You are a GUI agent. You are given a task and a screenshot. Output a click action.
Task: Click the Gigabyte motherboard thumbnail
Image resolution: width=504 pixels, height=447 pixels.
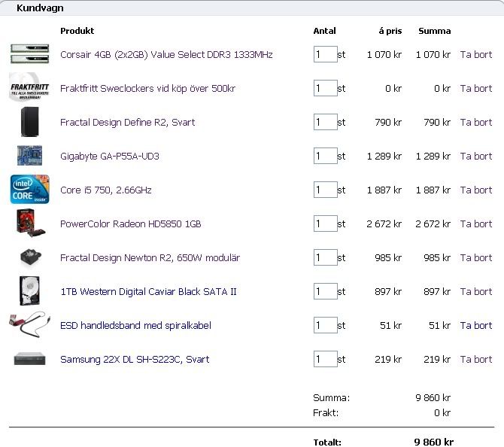29,156
